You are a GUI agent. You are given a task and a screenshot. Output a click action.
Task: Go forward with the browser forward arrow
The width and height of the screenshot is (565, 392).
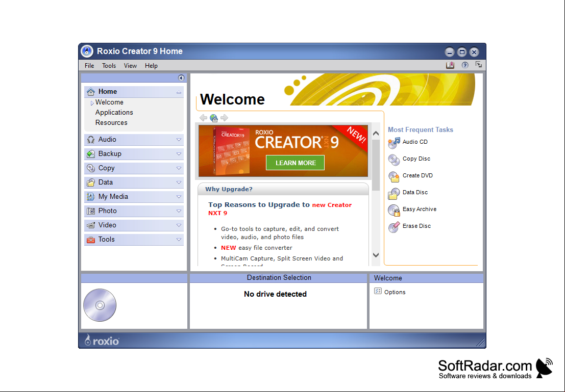tap(224, 118)
